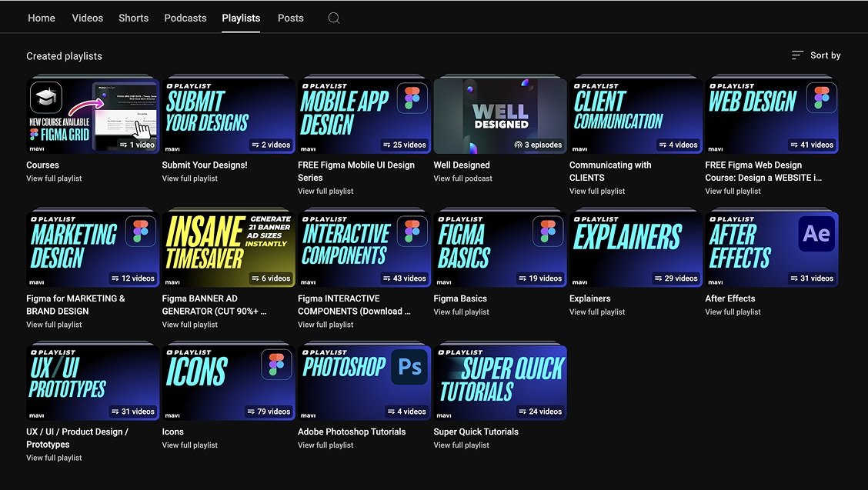
Task: Click View full podcast under Well Designed
Action: [x=462, y=178]
